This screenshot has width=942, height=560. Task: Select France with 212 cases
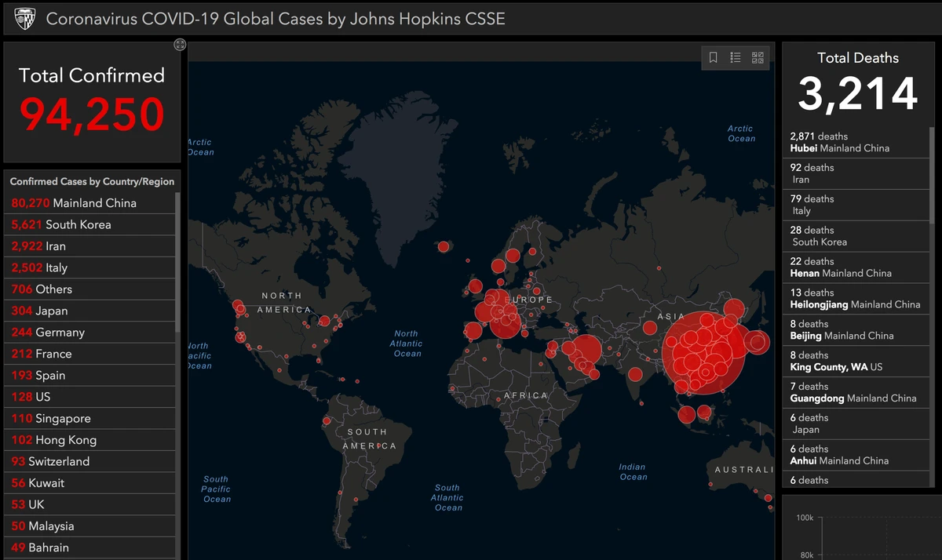click(x=91, y=354)
